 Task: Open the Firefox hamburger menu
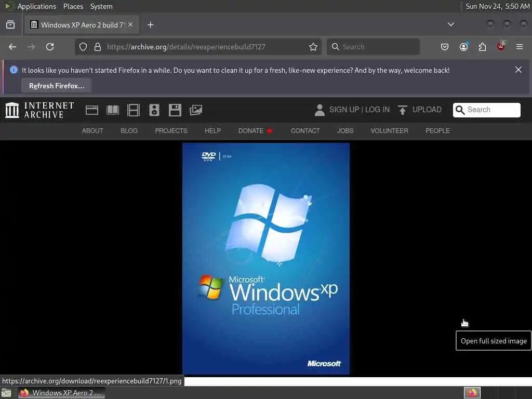coord(520,47)
